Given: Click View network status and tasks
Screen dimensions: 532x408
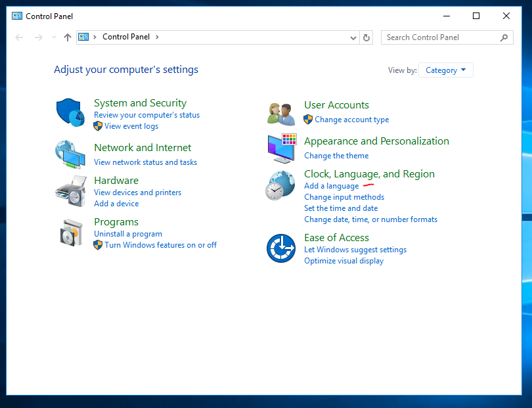Looking at the screenshot, I should click(146, 162).
